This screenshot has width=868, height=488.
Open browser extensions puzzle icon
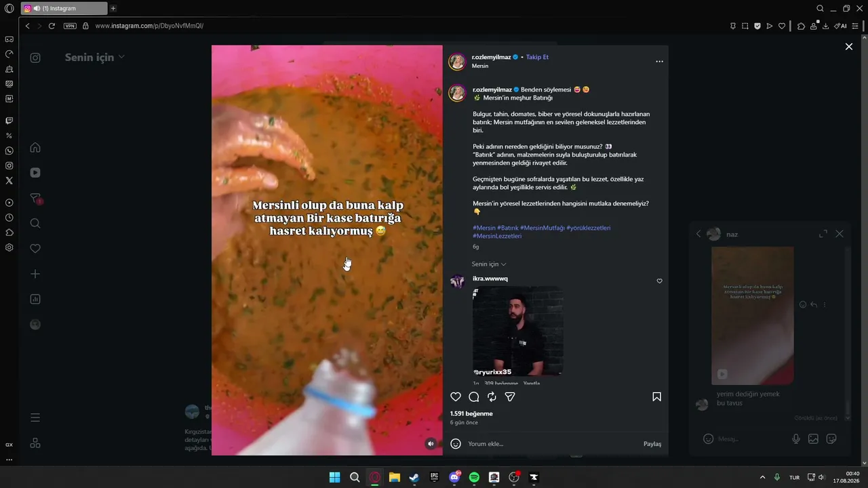pos(801,26)
